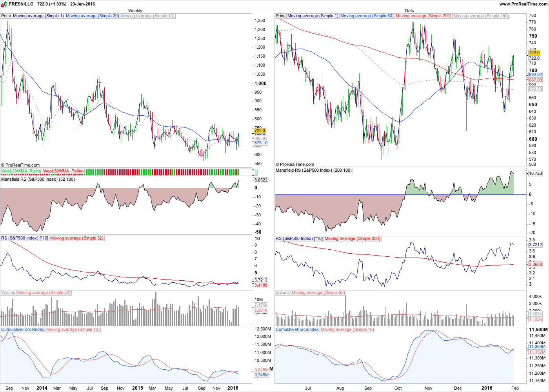Screen dimensions: 549x392
Task: Click the RS (S&P500 Index) label on Weekly chart
Action: pos(25,238)
